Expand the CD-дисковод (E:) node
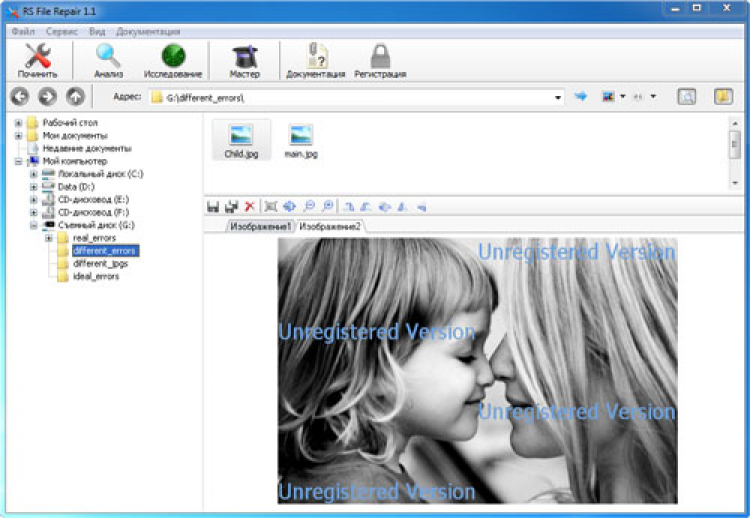Screen dimensions: 750x518 pos(33,200)
